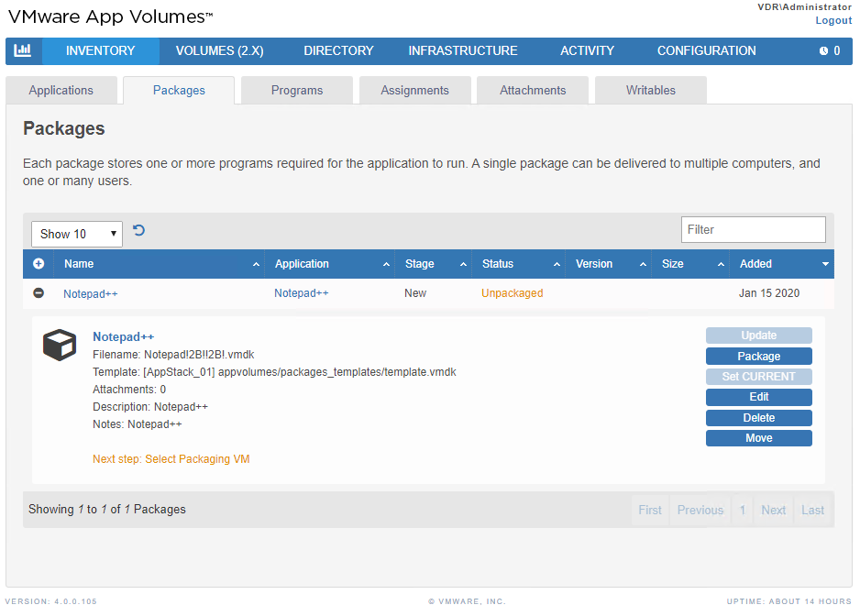This screenshot has height=616, width=860.
Task: Click the 'Notes: Notepad++' text
Action: click(138, 424)
